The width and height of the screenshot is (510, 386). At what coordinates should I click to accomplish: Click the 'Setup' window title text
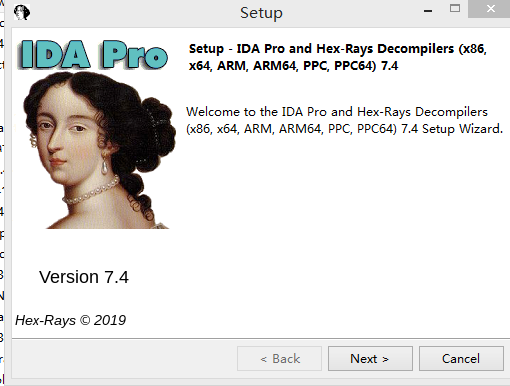(x=261, y=13)
